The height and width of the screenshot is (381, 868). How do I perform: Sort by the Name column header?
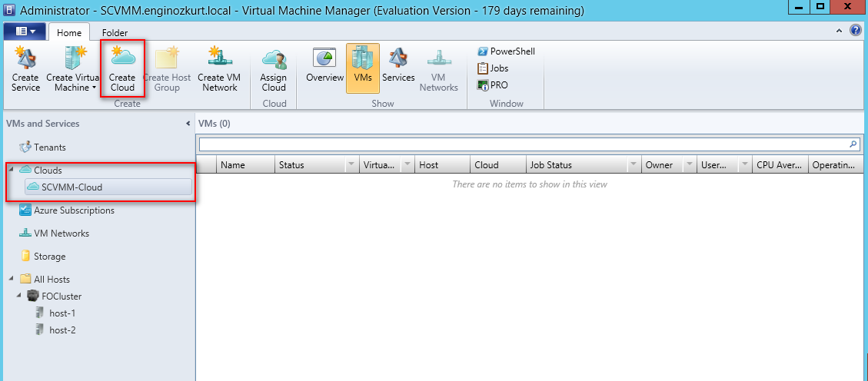(x=244, y=165)
